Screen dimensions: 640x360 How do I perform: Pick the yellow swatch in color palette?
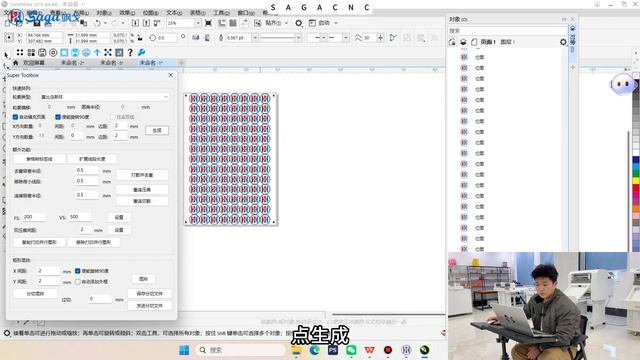click(636, 180)
